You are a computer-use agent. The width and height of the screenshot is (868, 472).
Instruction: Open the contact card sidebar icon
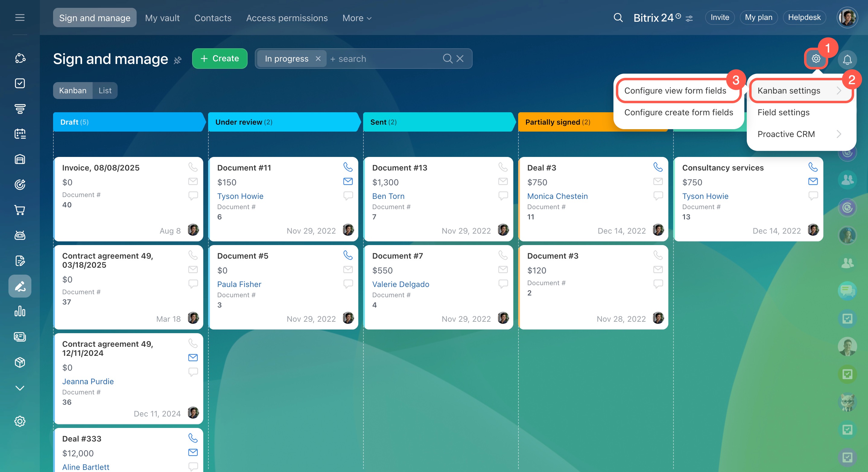click(x=20, y=337)
